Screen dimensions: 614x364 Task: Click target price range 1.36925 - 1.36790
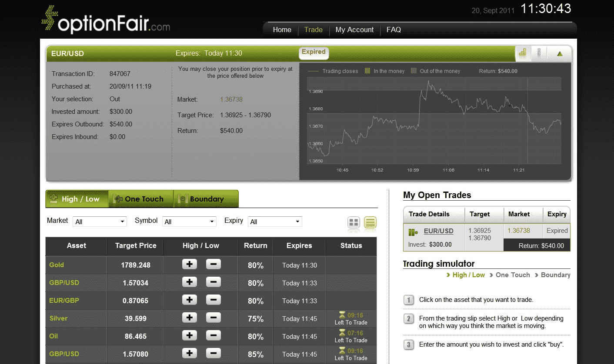tap(246, 115)
